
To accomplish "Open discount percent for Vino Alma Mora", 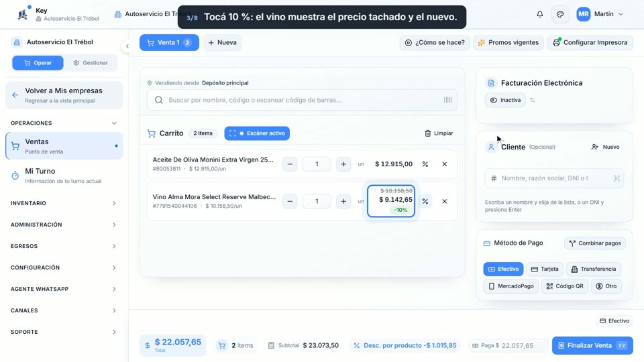I will point(425,202).
